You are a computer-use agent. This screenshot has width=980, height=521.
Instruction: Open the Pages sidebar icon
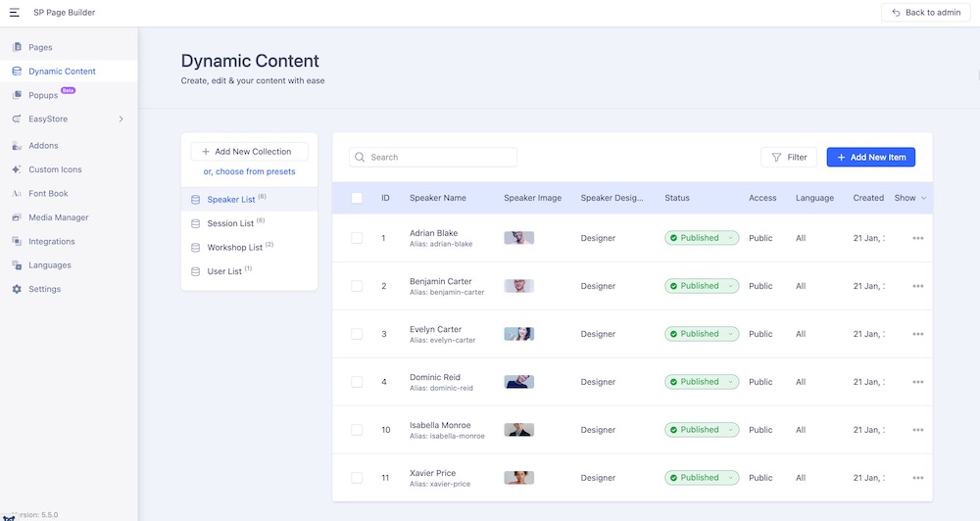click(17, 47)
